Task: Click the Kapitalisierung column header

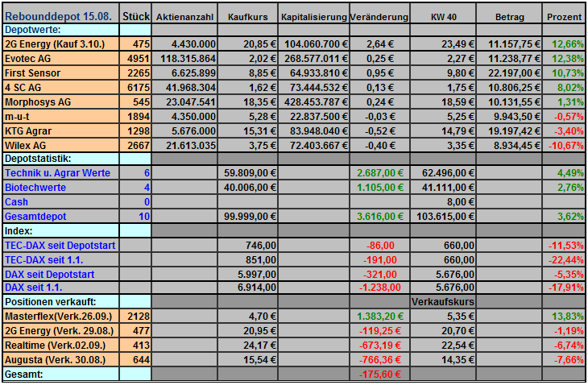Action: [313, 14]
